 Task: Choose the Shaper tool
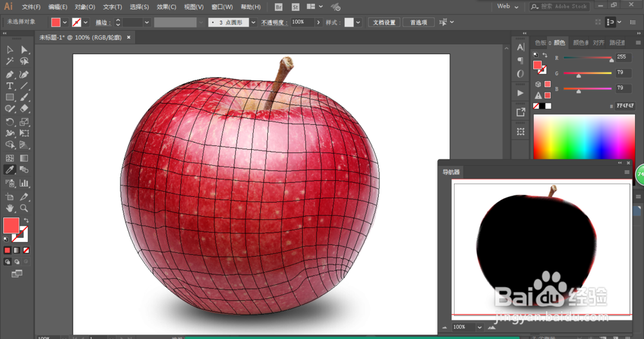(x=10, y=109)
